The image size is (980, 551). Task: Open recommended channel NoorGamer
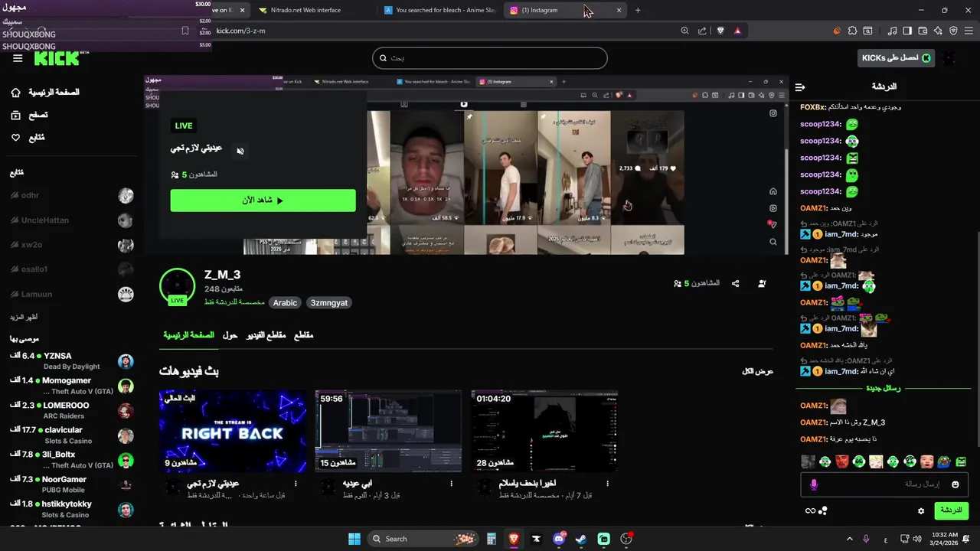[72, 484]
